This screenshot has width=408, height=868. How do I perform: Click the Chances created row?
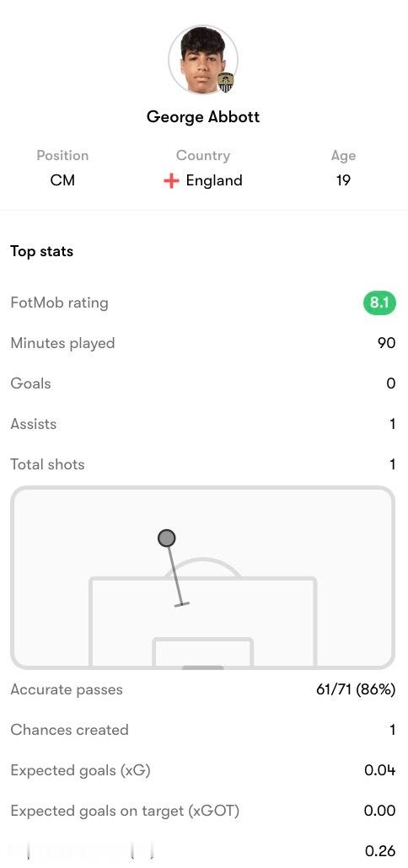tap(203, 730)
